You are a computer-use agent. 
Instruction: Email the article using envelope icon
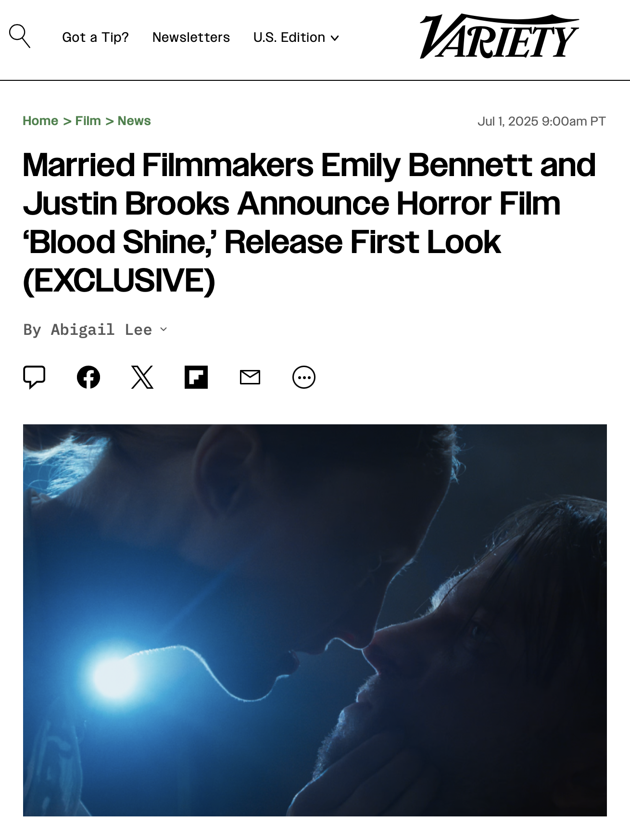coord(250,377)
